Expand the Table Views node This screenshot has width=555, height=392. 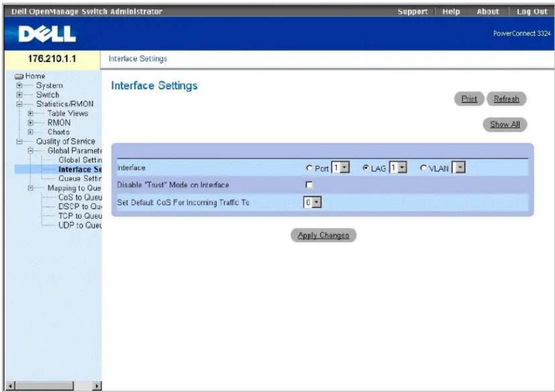point(31,114)
